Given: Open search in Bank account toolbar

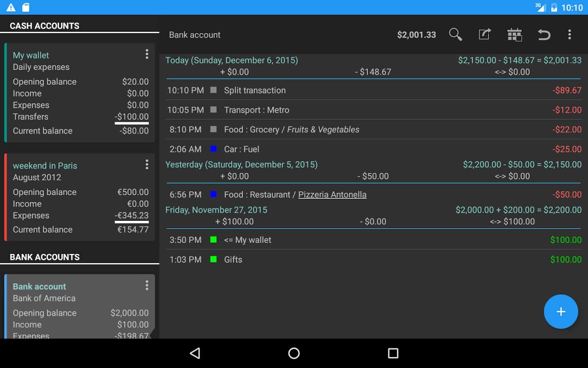Looking at the screenshot, I should [455, 35].
